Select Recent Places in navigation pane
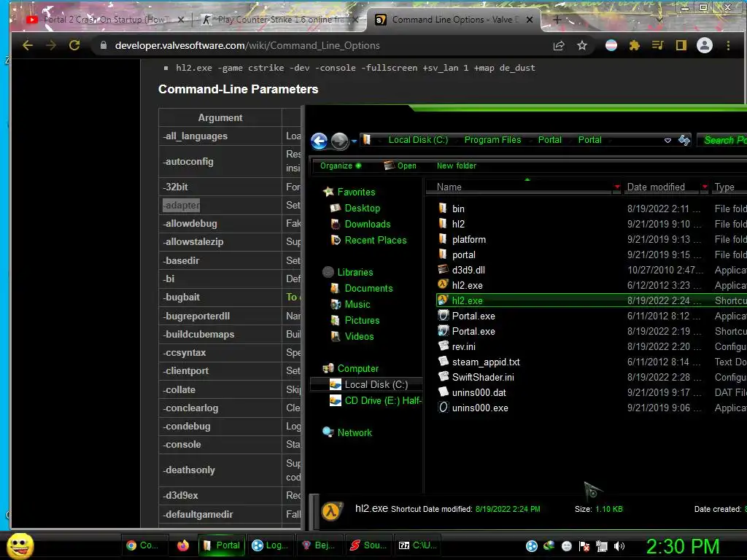Image resolution: width=747 pixels, height=560 pixels. click(376, 241)
